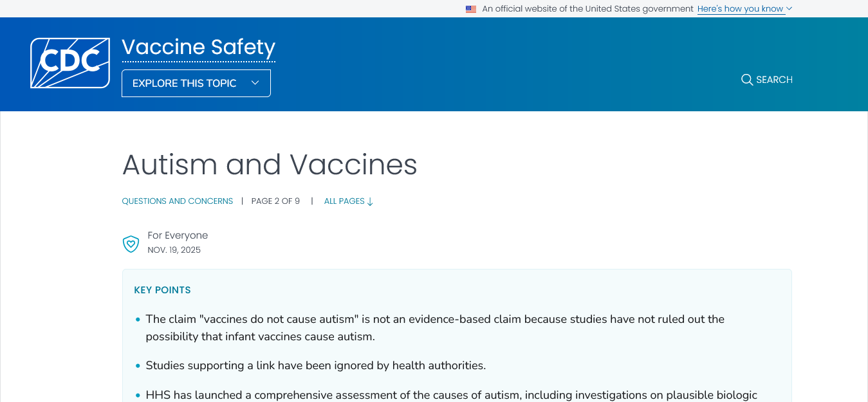Click the For Everyone audience label
Image resolution: width=868 pixels, height=402 pixels.
pyautogui.click(x=178, y=235)
